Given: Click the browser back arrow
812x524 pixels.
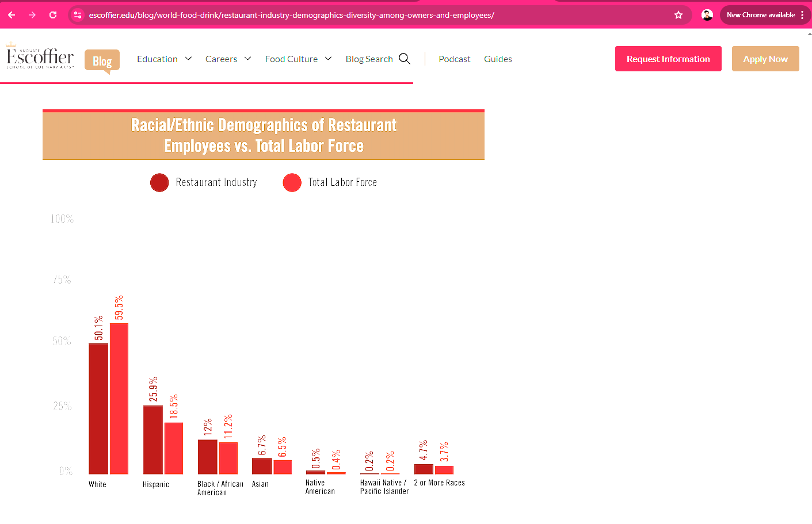Looking at the screenshot, I should [12, 15].
